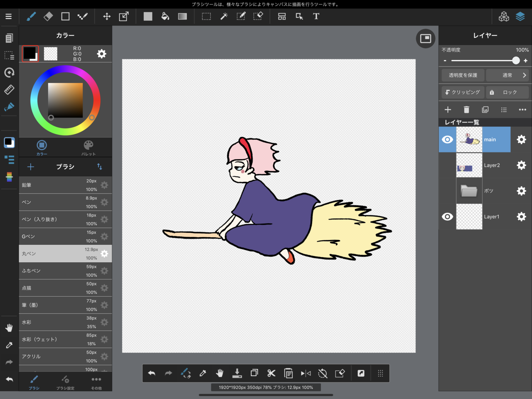Open Layer1 settings gear

(521, 217)
